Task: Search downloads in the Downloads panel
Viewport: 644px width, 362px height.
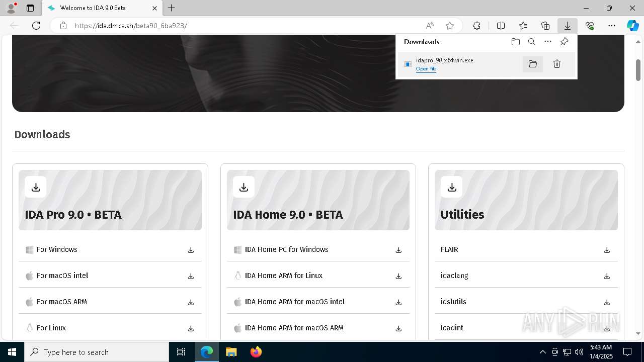Action: tap(532, 42)
